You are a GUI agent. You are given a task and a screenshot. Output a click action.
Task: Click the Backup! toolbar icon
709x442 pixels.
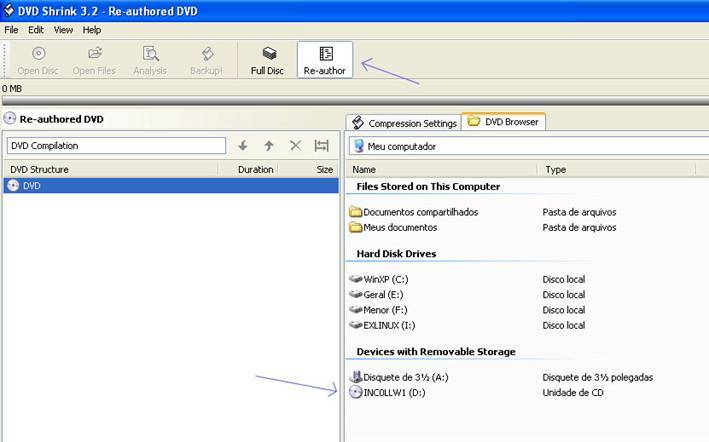(208, 54)
